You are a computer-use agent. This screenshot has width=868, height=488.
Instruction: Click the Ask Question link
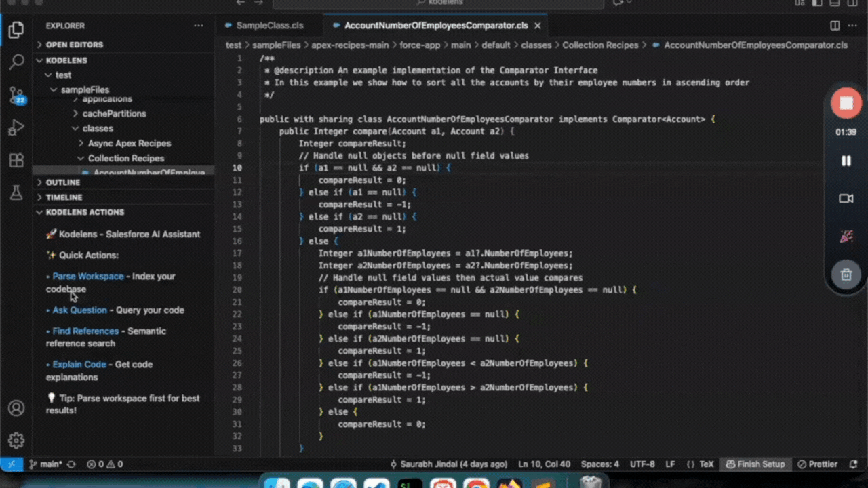click(79, 310)
